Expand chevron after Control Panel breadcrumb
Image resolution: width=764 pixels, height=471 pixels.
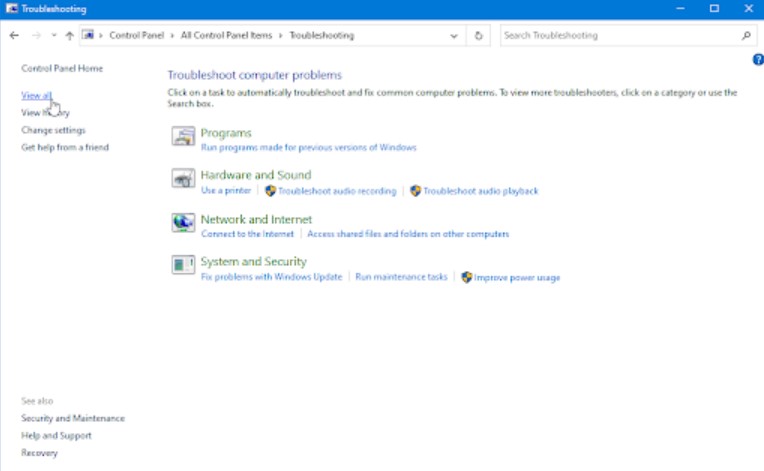[172, 36]
